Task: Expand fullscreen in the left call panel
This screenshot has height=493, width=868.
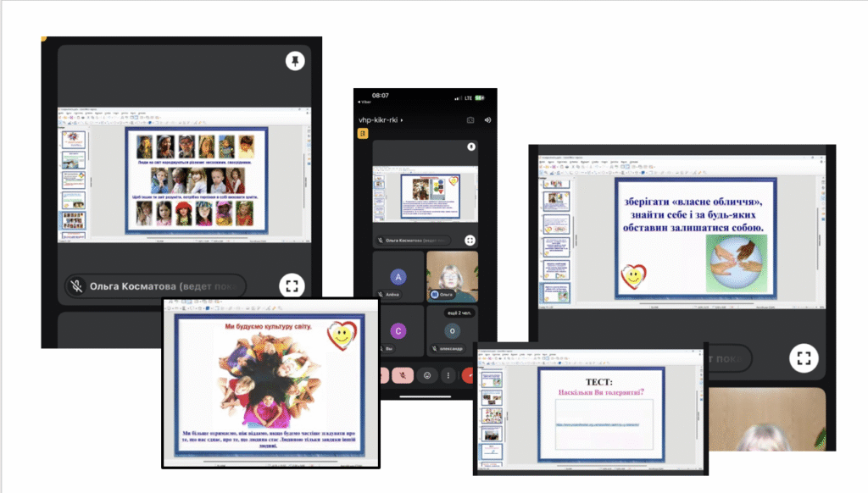Action: point(294,286)
